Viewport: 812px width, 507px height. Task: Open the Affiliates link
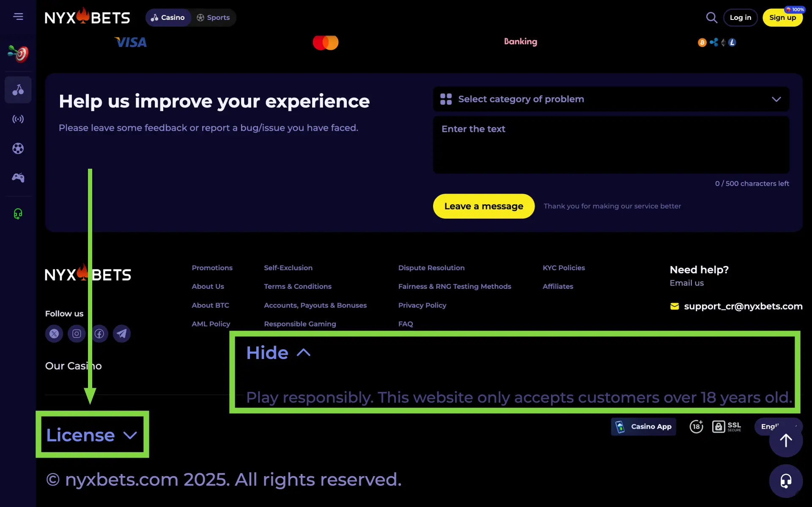coord(558,286)
